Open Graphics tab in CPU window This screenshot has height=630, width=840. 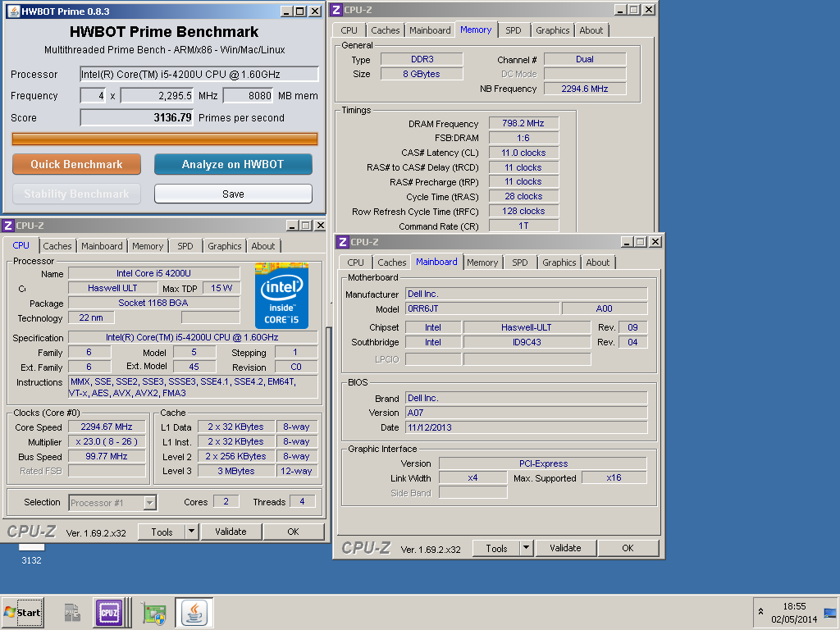[x=225, y=246]
